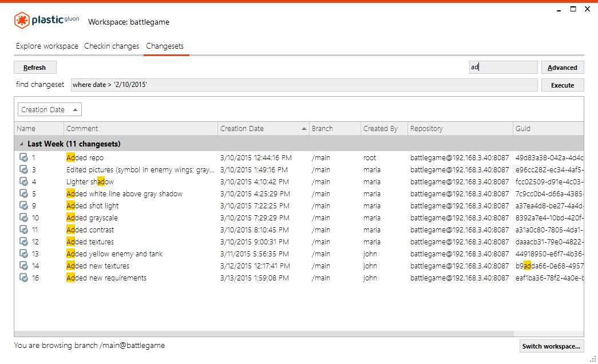
Task: Select the changeset icon for changeset 13
Action: pos(23,254)
